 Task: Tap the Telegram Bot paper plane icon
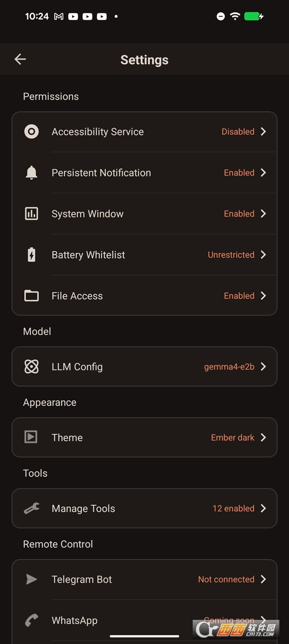click(x=31, y=579)
